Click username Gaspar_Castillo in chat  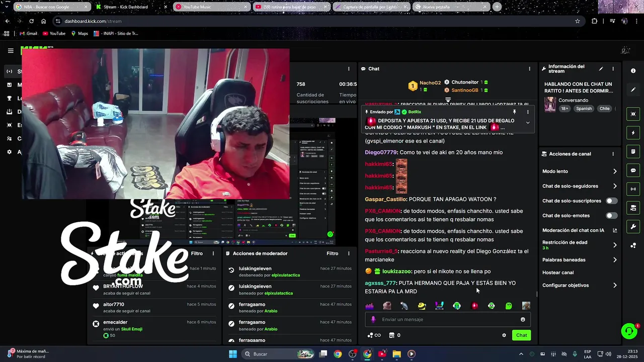point(385,199)
